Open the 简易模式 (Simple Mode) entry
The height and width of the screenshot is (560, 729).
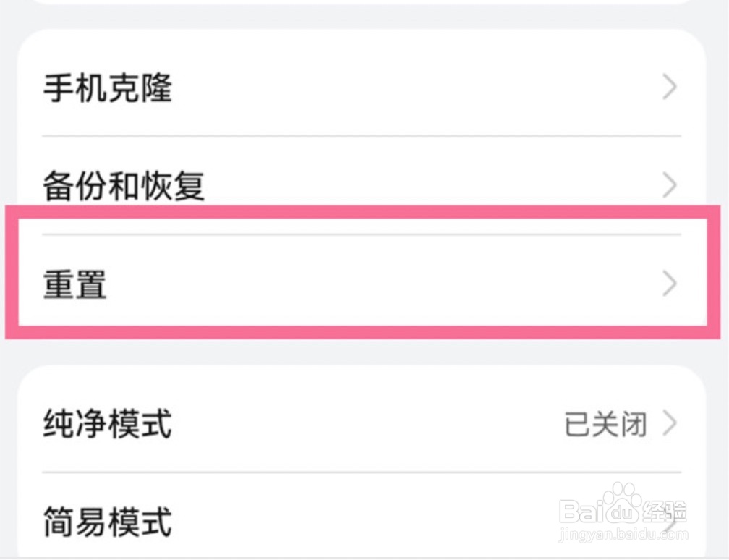pyautogui.click(x=108, y=522)
